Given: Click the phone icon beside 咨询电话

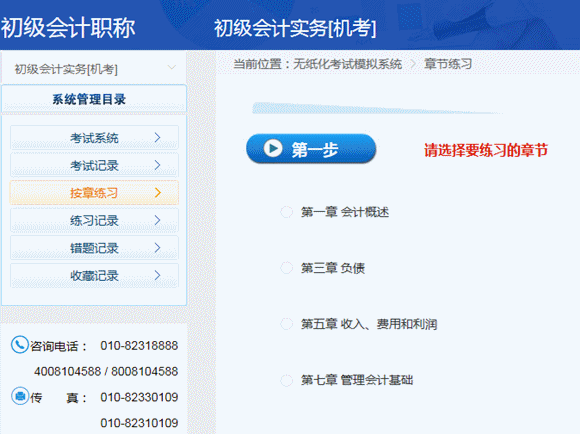Looking at the screenshot, I should click(20, 345).
